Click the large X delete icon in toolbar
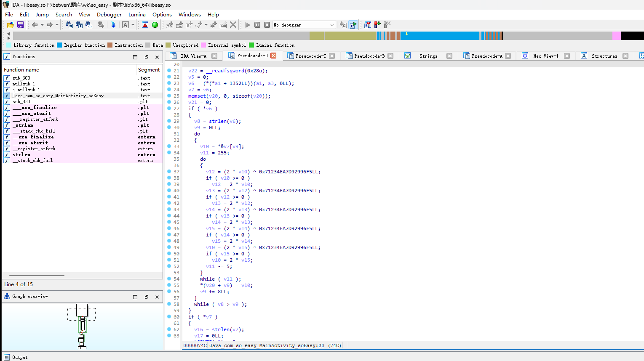This screenshot has height=361, width=644. [233, 25]
